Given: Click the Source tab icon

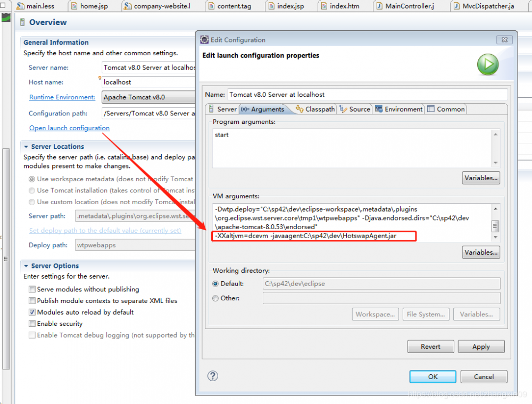Looking at the screenshot, I should click(x=343, y=109).
